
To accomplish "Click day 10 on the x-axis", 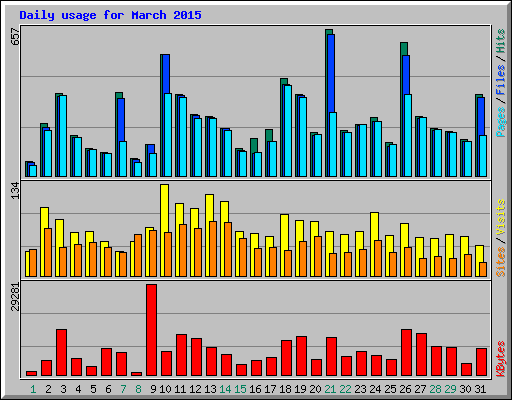I will pos(165,389).
